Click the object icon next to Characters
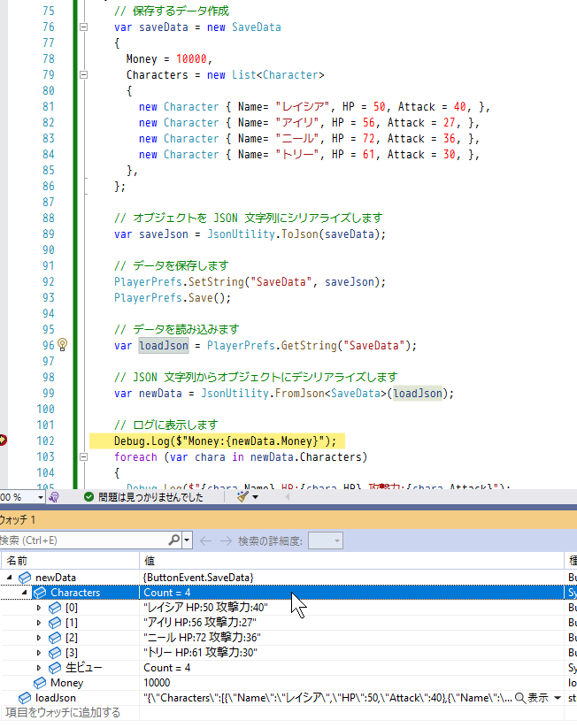Viewport: 577px width, 728px height. pos(40,593)
